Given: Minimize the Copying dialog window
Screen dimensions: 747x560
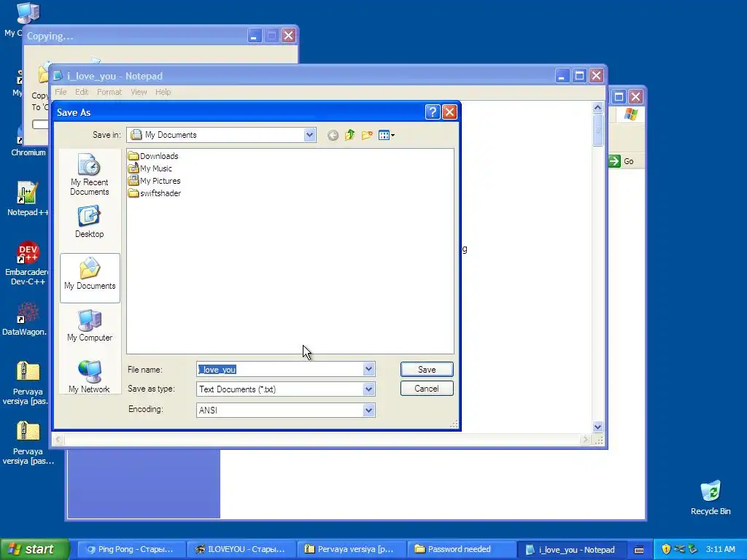Looking at the screenshot, I should click(254, 36).
